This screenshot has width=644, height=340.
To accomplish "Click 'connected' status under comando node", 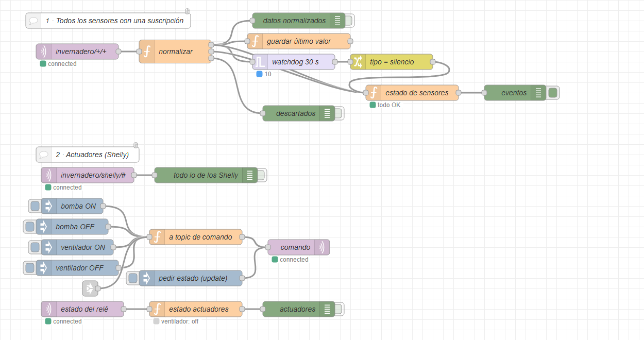I will [x=294, y=260].
